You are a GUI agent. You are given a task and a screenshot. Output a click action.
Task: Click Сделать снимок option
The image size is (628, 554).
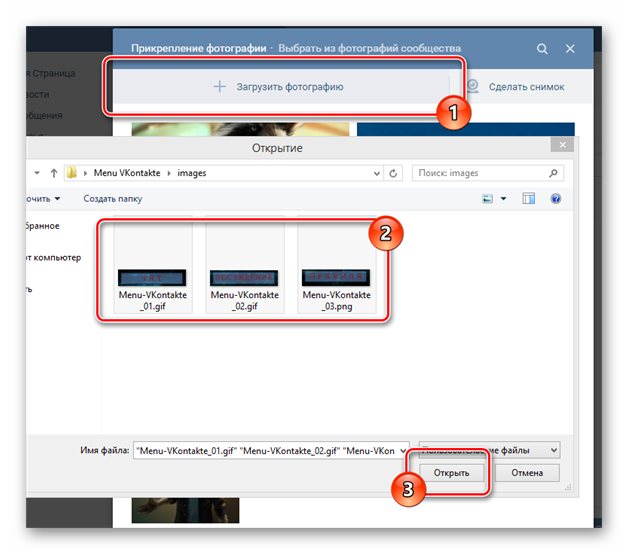point(526,87)
